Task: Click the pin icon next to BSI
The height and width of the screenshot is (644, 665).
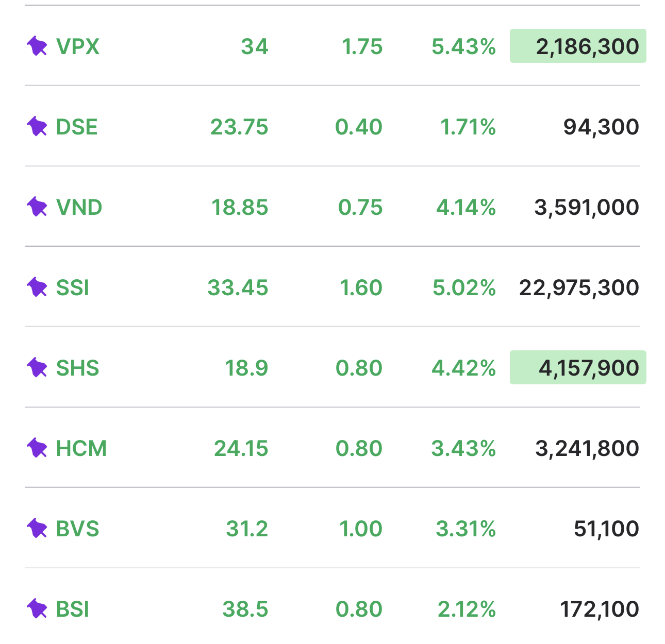Action: click(37, 609)
